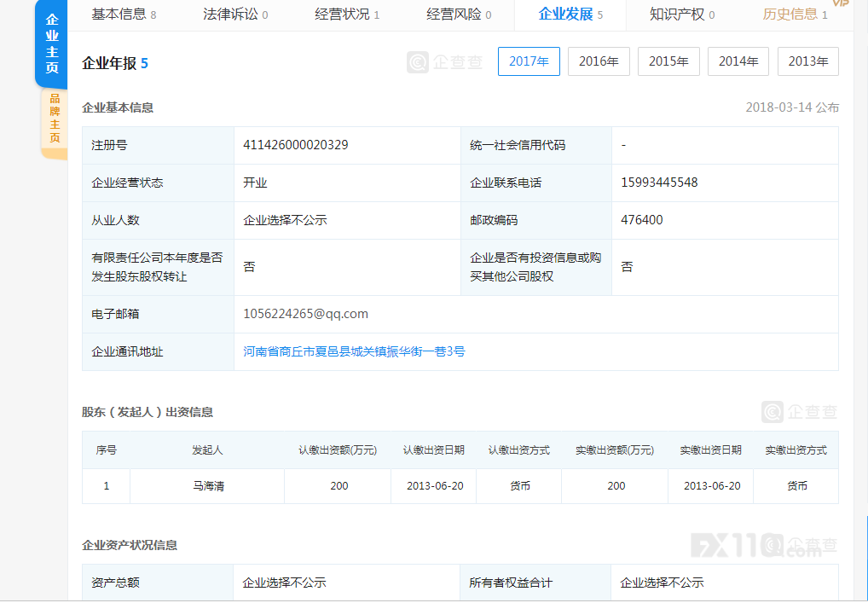
Task: Click the 实缴出资方式 column header
Action: click(x=796, y=450)
